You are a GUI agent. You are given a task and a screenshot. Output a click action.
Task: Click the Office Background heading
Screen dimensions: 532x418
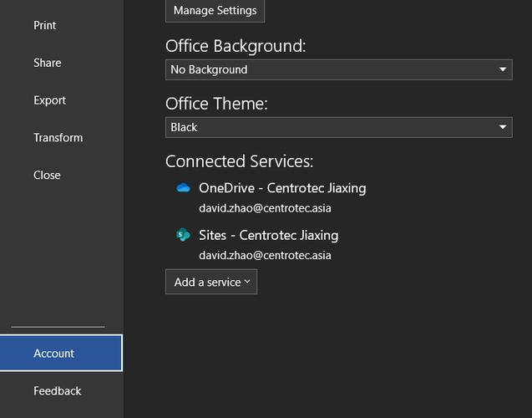236,46
